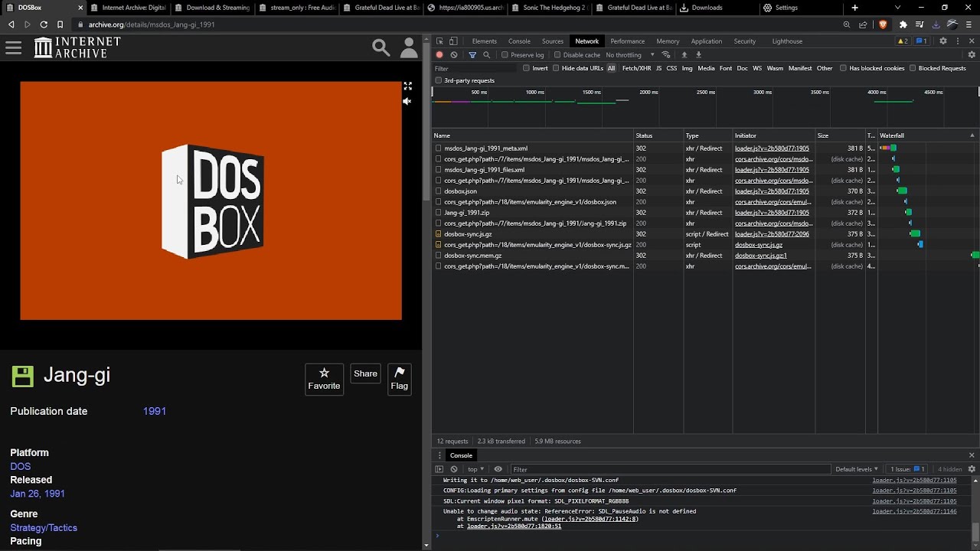Screen dimensions: 980x551
Task: Open the 1991 publication date link
Action: click(x=155, y=411)
